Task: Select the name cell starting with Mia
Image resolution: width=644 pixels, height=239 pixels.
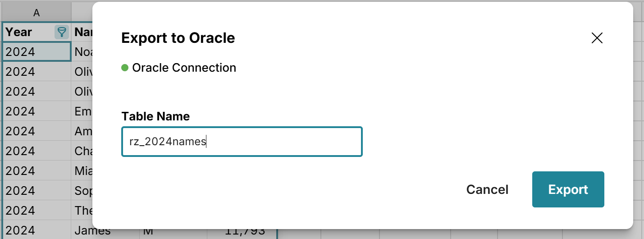Action: (x=83, y=171)
